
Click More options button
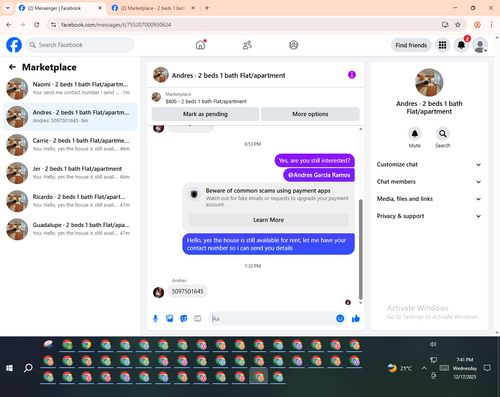pos(310,114)
